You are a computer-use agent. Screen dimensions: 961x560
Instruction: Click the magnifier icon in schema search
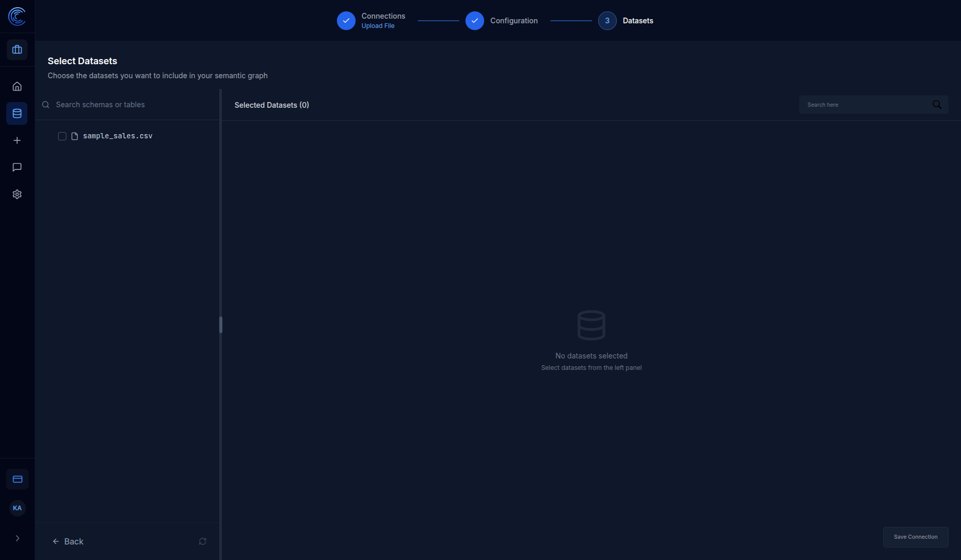tap(46, 105)
